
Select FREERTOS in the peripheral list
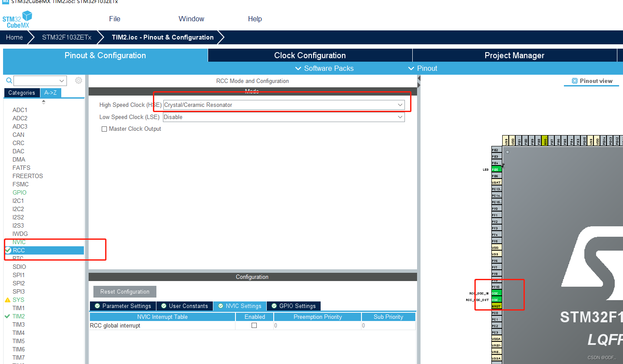(x=28, y=176)
